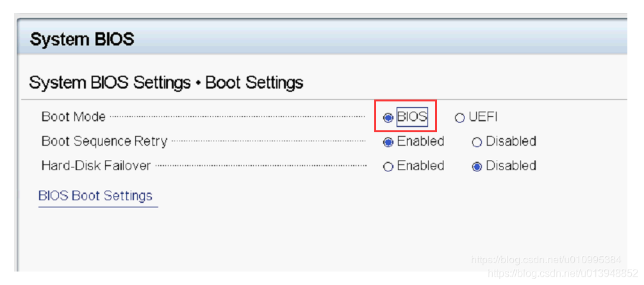Enable Hard-Disk Failover radio circle
The height and width of the screenshot is (285, 644).
[388, 167]
